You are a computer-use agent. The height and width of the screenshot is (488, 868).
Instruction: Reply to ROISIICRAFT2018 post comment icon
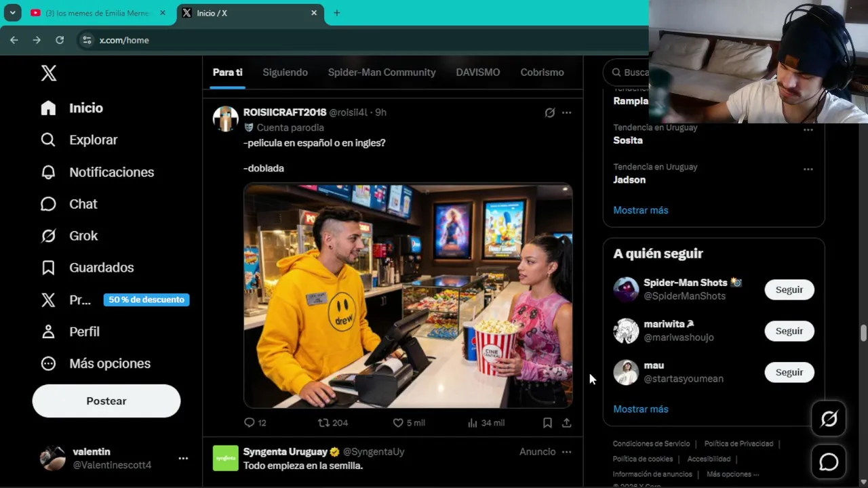(249, 422)
